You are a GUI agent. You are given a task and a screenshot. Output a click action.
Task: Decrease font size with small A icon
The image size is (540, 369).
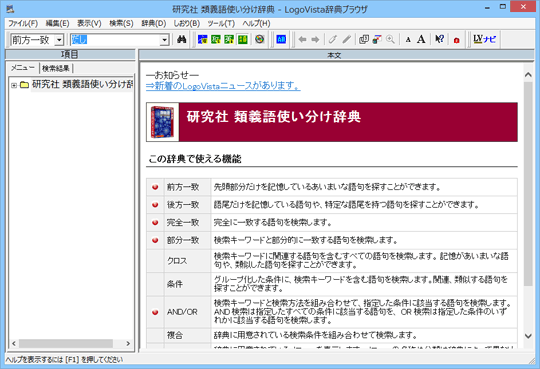[408, 40]
